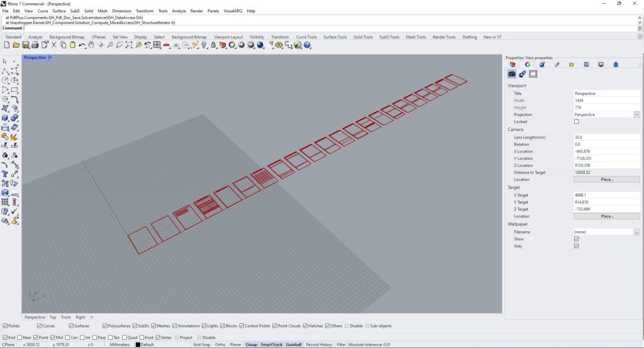Click the Explode tool in the sidebar
This screenshot has width=644, height=348.
click(14, 137)
